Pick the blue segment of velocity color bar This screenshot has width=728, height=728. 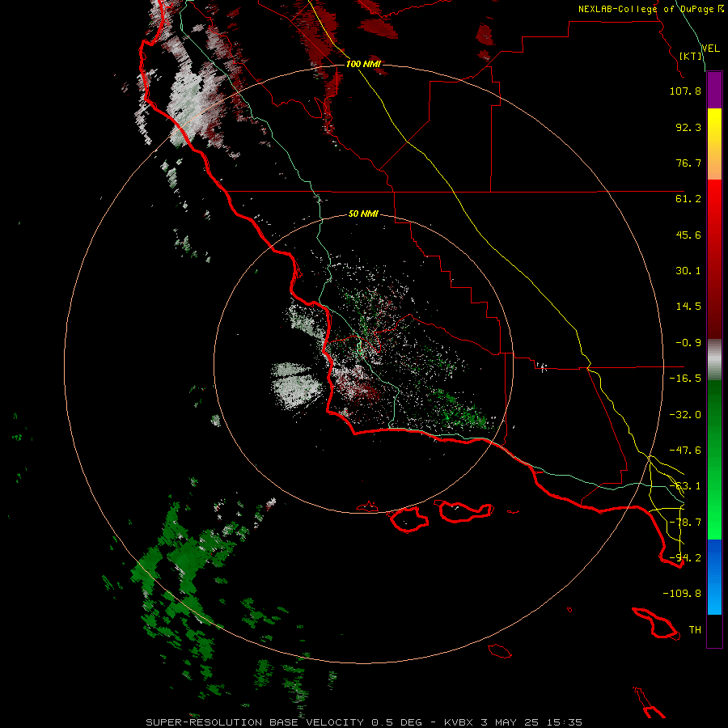[714, 557]
